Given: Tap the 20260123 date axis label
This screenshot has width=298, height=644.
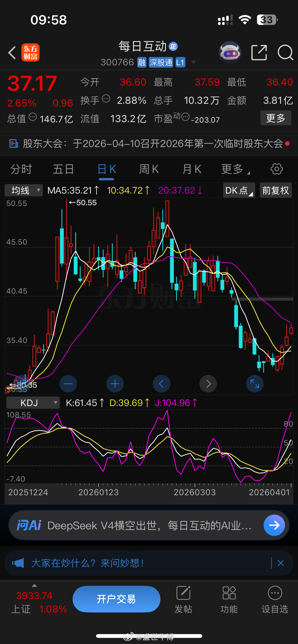Looking at the screenshot, I should [x=99, y=492].
